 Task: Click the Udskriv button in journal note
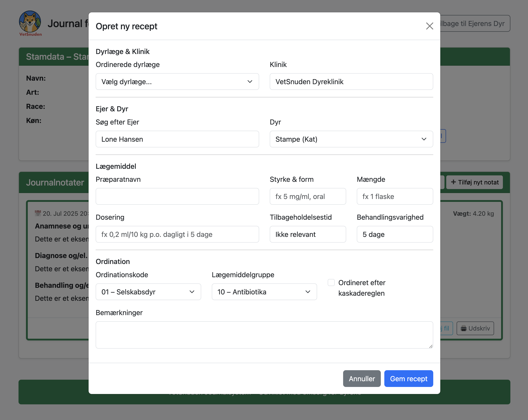click(475, 328)
